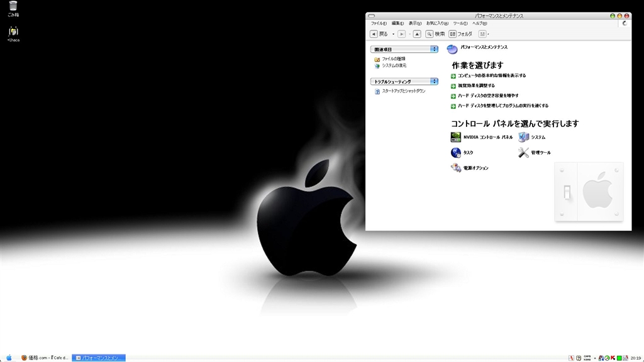This screenshot has width=644, height=362.
Task: Open the +Lhaca desktop icon
Action: click(x=13, y=34)
